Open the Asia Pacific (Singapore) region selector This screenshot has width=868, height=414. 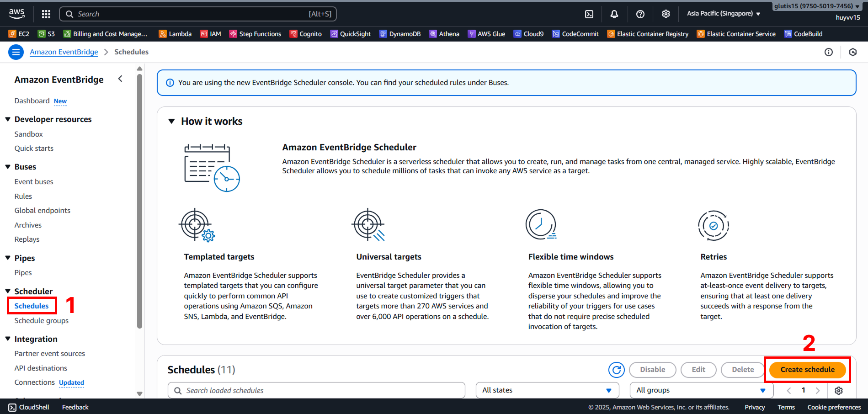click(x=723, y=14)
